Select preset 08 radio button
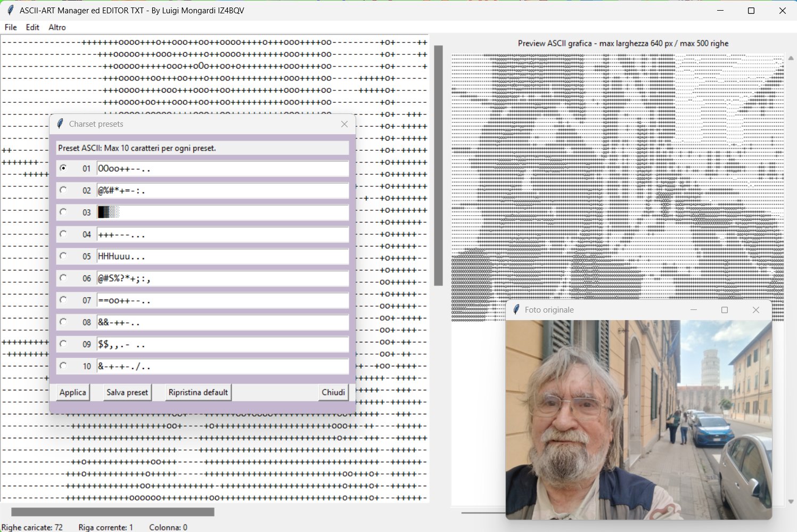Image resolution: width=797 pixels, height=532 pixels. click(63, 322)
